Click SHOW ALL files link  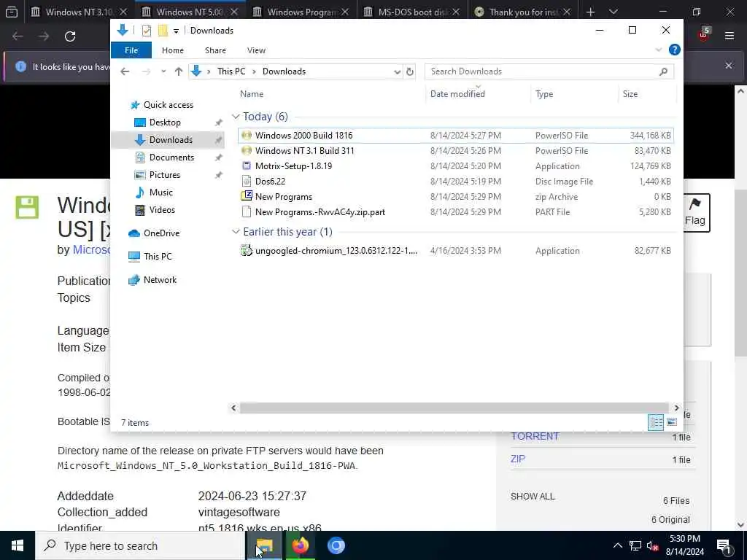(533, 496)
